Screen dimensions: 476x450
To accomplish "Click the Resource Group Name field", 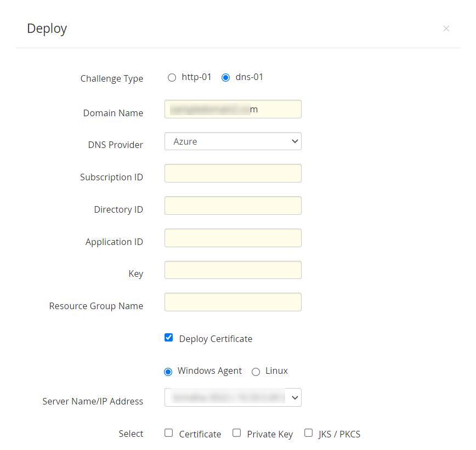I will click(233, 301).
